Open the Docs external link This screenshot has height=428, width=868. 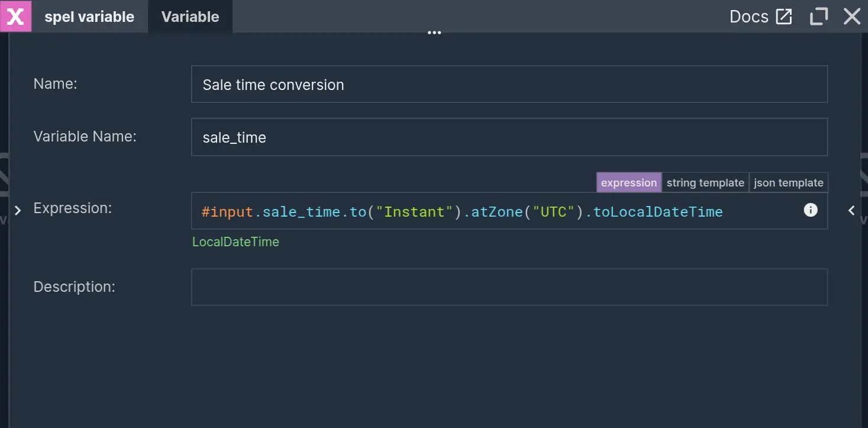tap(760, 17)
